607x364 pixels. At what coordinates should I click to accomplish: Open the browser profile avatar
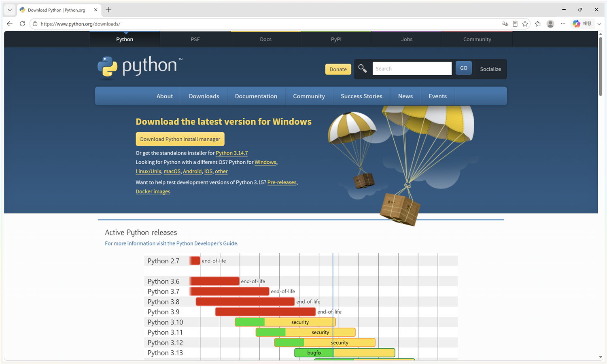pyautogui.click(x=550, y=24)
